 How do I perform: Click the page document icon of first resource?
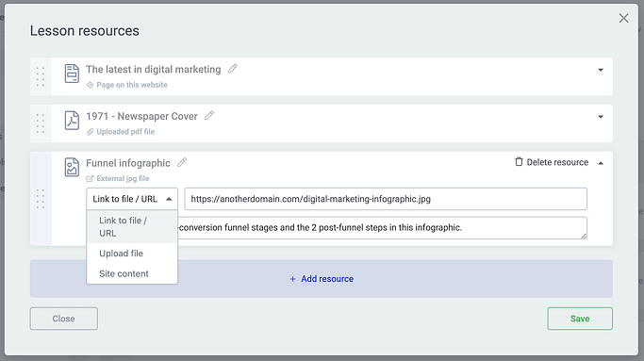click(x=72, y=74)
